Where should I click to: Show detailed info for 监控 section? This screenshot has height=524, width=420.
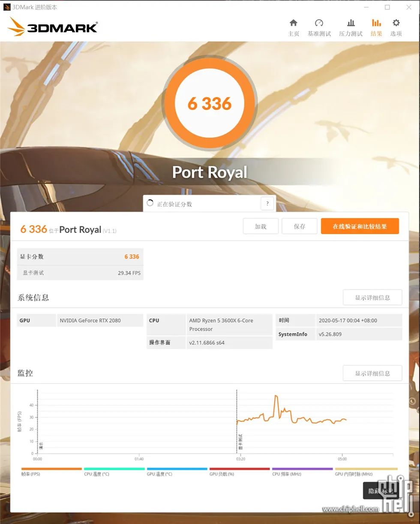click(372, 373)
